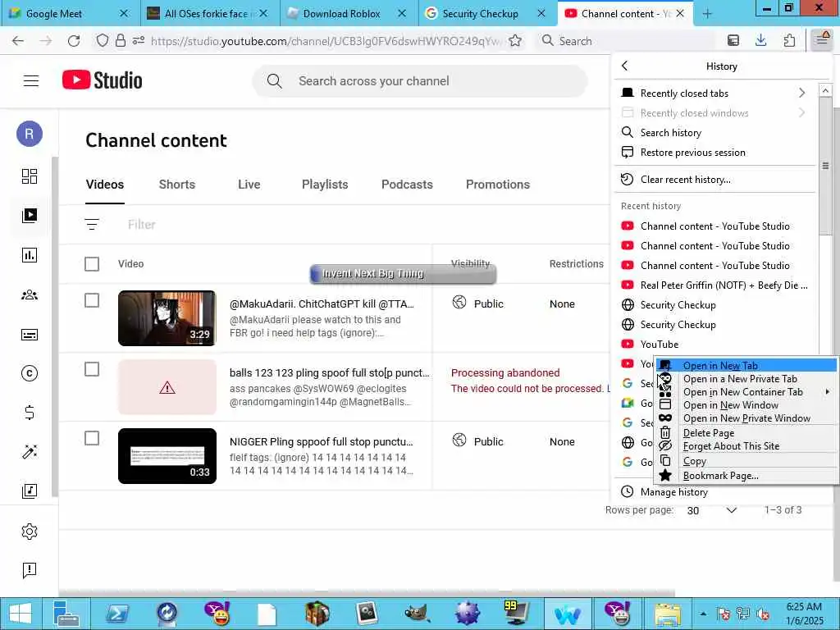
Task: Click the History panel scrollbar up arrow
Action: coord(825,90)
